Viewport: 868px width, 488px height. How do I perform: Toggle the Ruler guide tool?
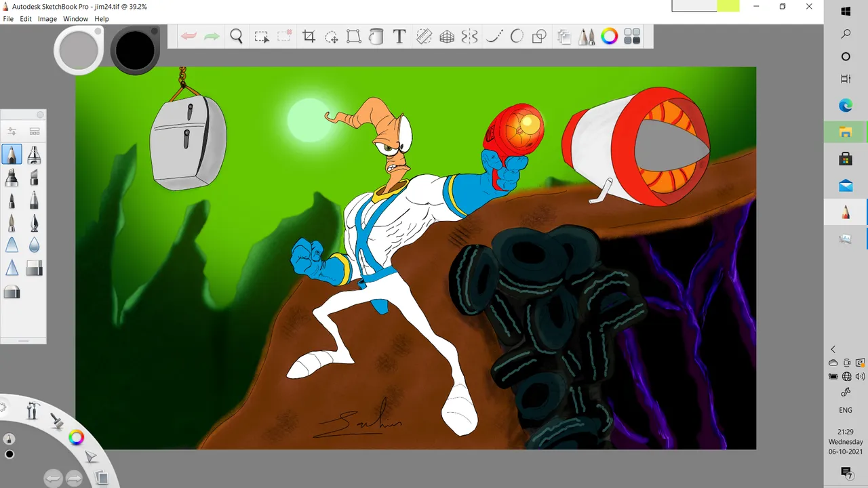425,37
